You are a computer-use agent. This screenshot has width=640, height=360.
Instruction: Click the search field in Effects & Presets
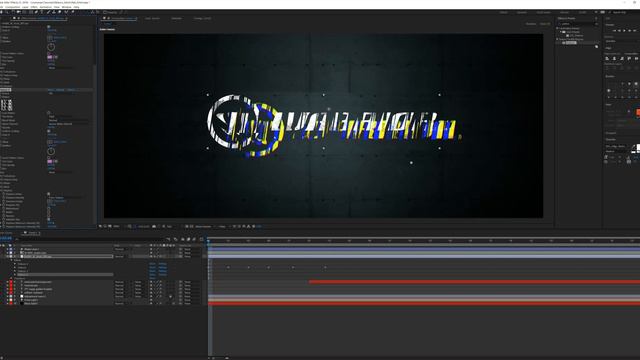(578, 24)
